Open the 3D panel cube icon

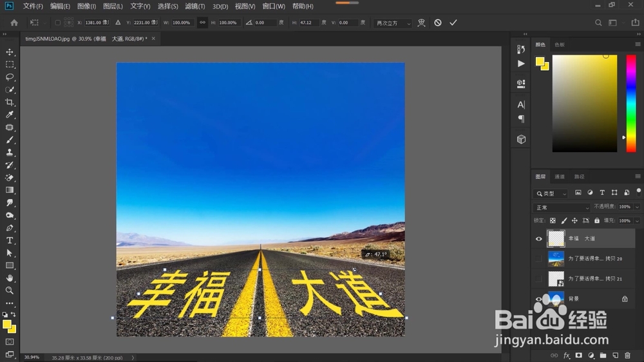click(x=521, y=139)
